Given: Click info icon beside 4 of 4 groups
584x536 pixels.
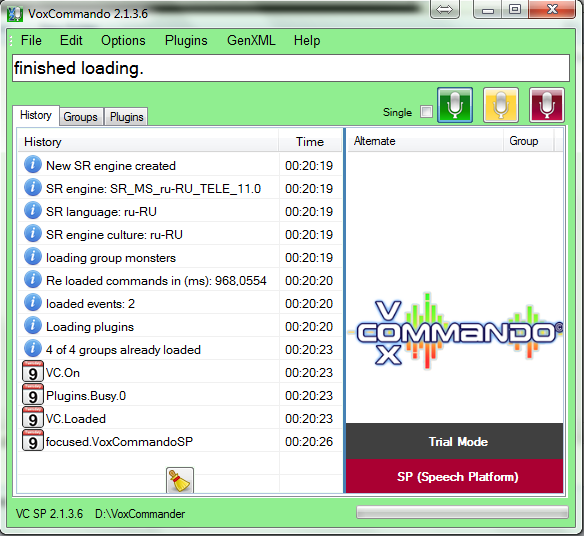Looking at the screenshot, I should (x=33, y=349).
